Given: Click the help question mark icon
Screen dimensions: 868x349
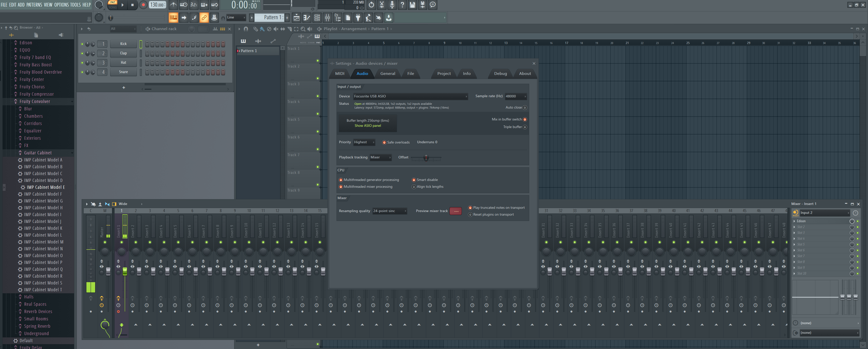Looking at the screenshot, I should tap(402, 5).
